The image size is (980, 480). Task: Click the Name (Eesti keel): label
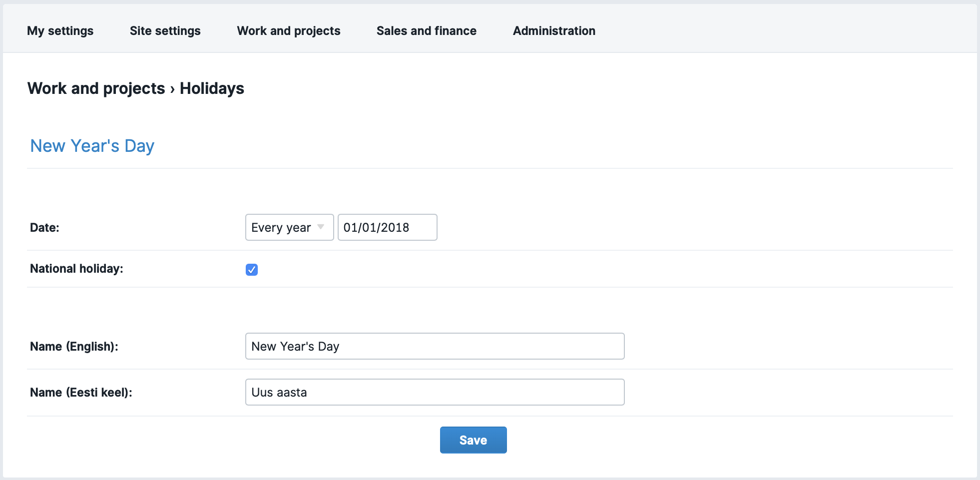[81, 393]
